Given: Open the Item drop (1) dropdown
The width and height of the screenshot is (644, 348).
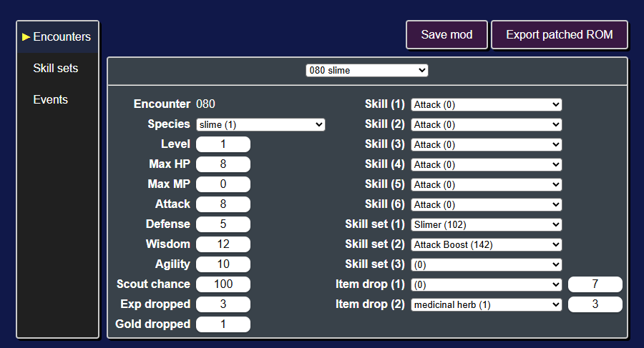Looking at the screenshot, I should (487, 285).
